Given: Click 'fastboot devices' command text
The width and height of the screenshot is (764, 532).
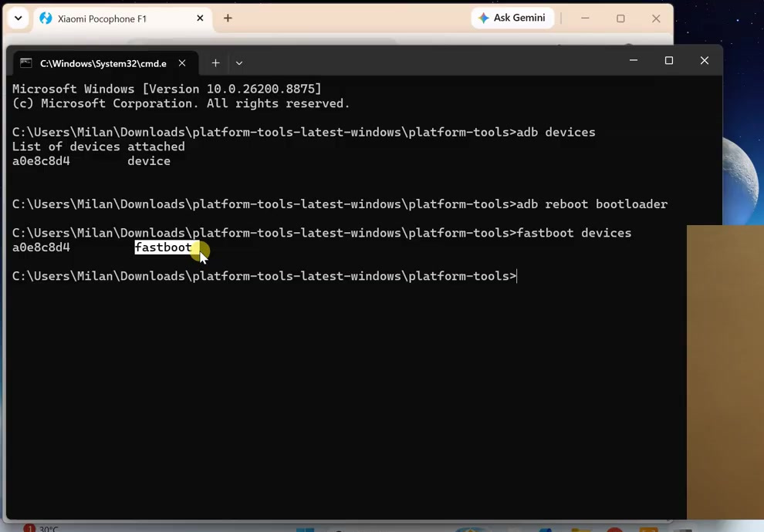Looking at the screenshot, I should click(x=573, y=233).
